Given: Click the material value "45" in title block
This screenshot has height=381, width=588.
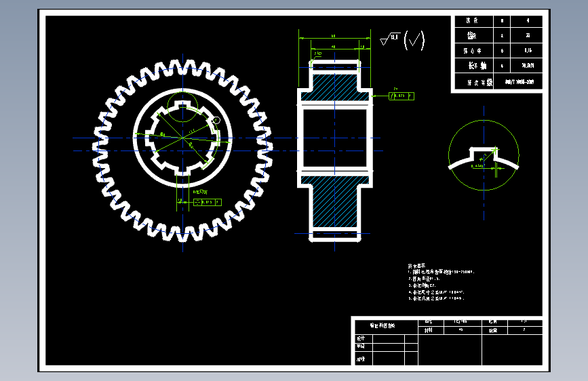Looking at the screenshot, I should point(463,330).
